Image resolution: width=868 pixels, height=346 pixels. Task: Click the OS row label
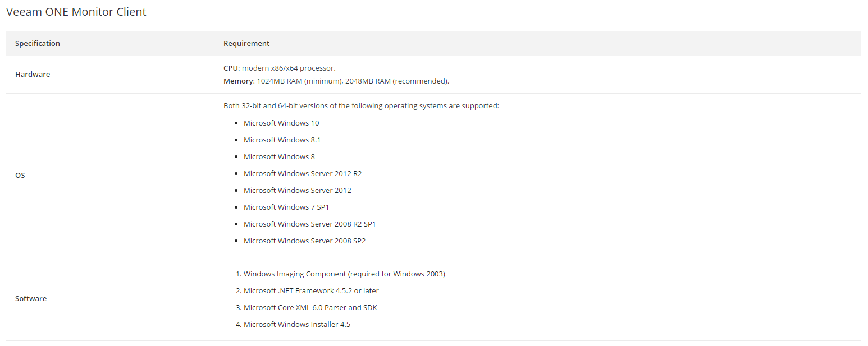point(20,175)
